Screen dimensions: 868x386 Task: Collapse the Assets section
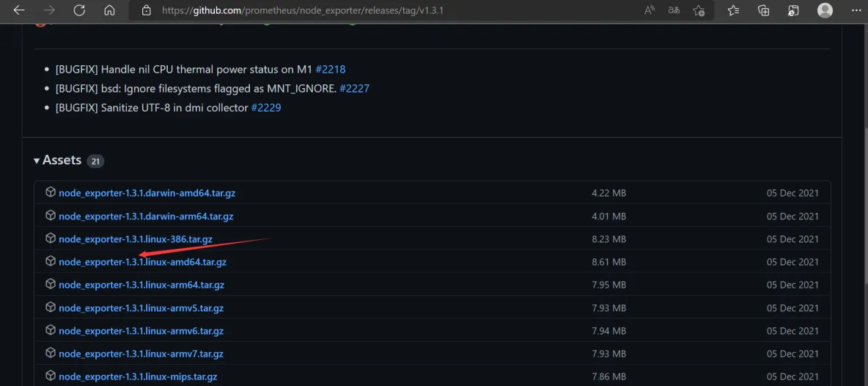point(57,160)
